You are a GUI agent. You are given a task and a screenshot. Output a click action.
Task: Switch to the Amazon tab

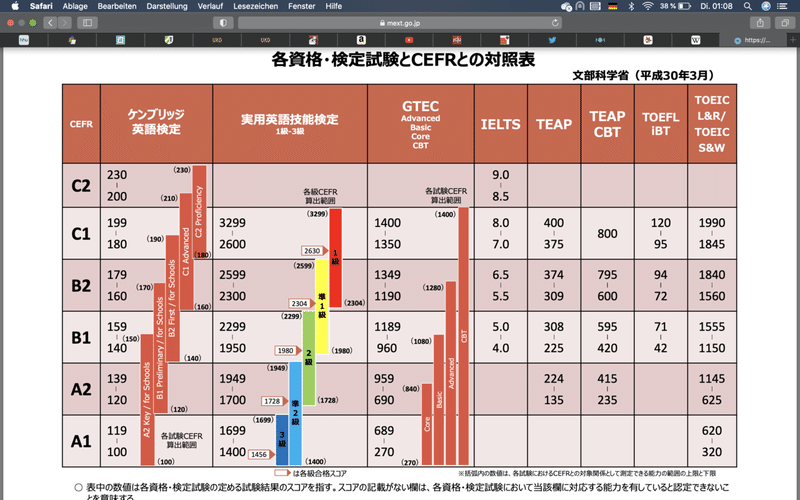pyautogui.click(x=361, y=40)
